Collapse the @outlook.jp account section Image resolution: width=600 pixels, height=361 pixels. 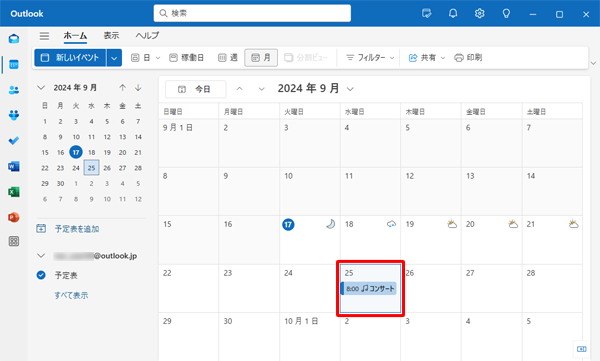(41, 255)
